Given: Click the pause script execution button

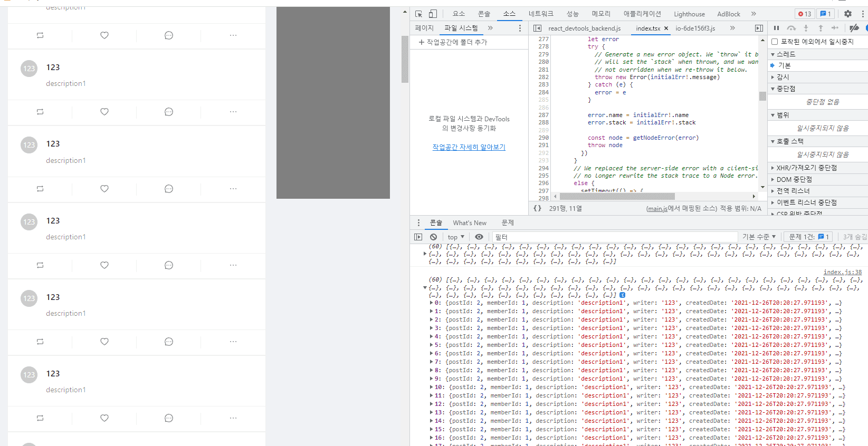Looking at the screenshot, I should tap(776, 28).
